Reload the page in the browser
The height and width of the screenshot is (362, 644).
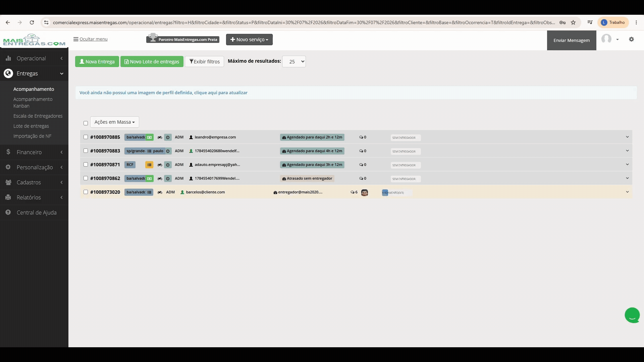tap(32, 22)
